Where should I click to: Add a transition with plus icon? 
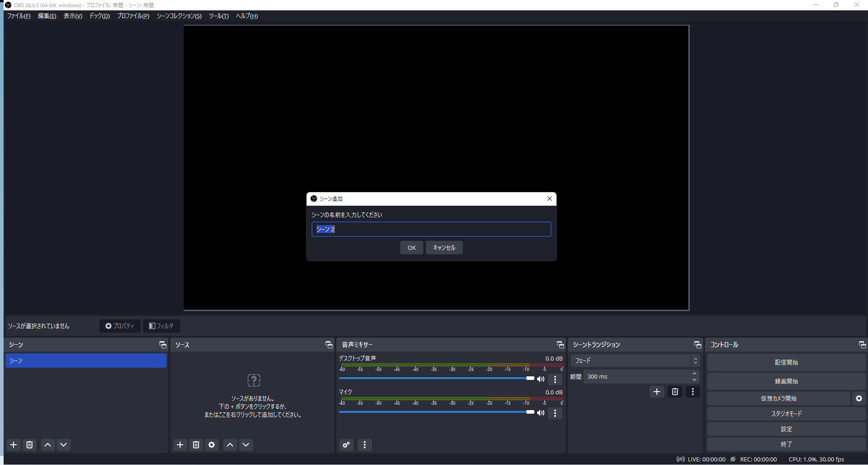pyautogui.click(x=656, y=392)
